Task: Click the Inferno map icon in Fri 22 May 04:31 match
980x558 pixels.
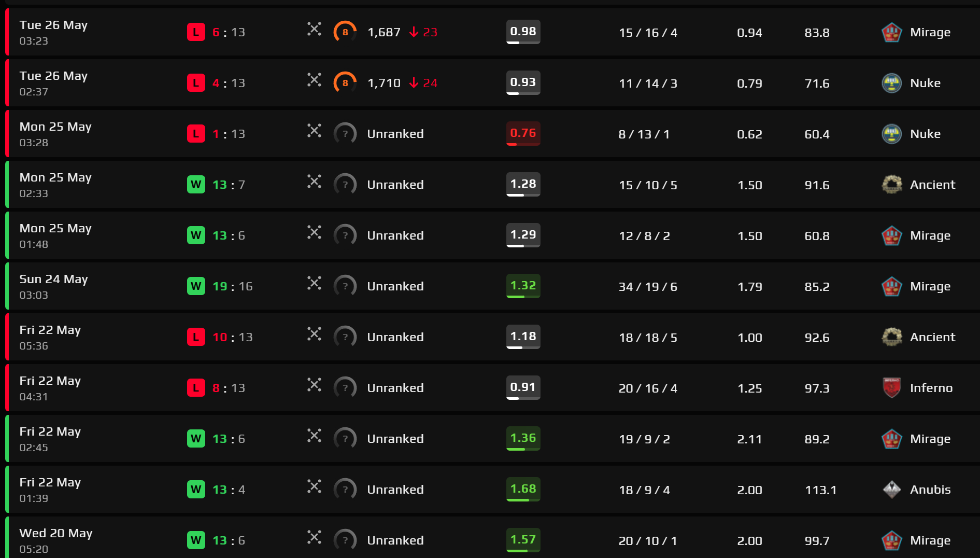Action: coord(891,388)
